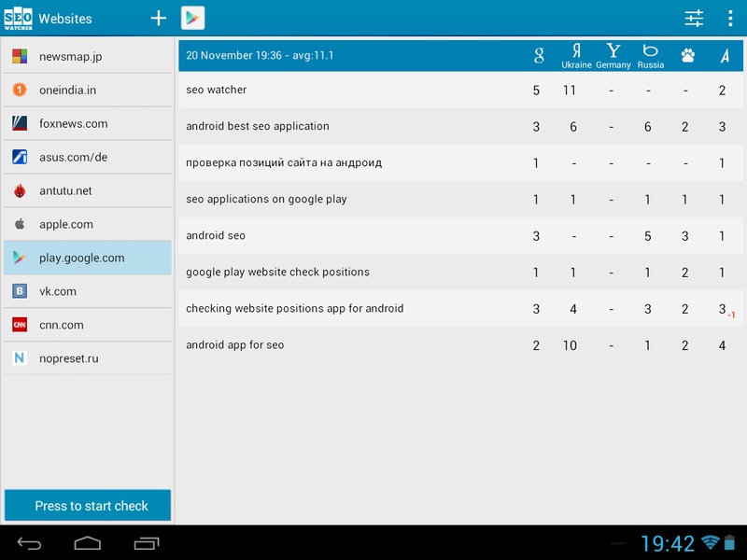Open the 'проверка позиций сайта на андроид' keyword
Screen dimensions: 747x560
click(x=460, y=162)
